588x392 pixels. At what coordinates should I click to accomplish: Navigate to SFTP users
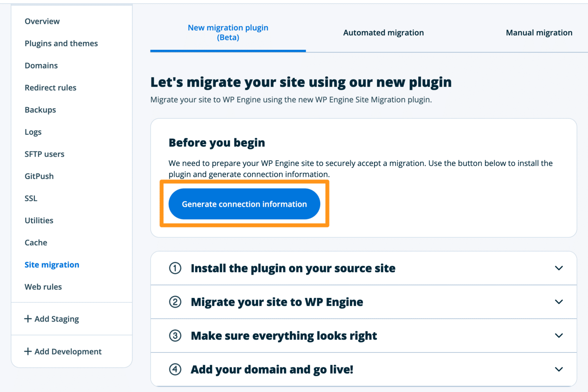pyautogui.click(x=44, y=154)
